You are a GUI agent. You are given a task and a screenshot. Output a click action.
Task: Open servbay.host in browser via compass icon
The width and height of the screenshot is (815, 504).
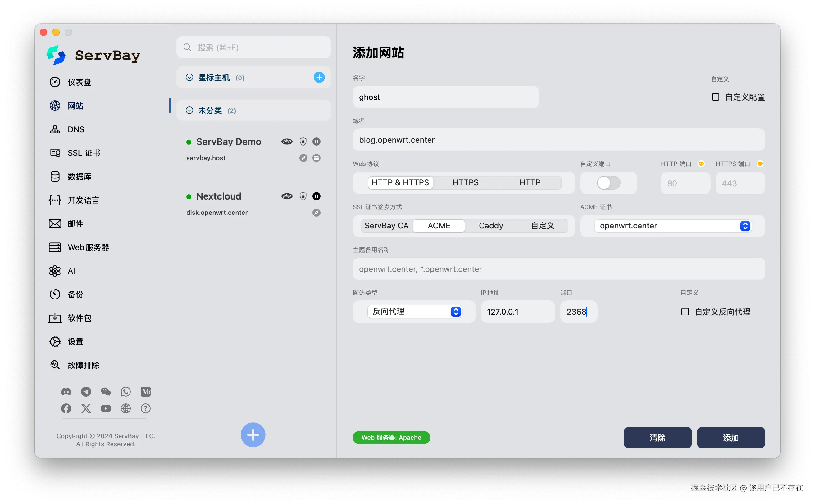(303, 158)
